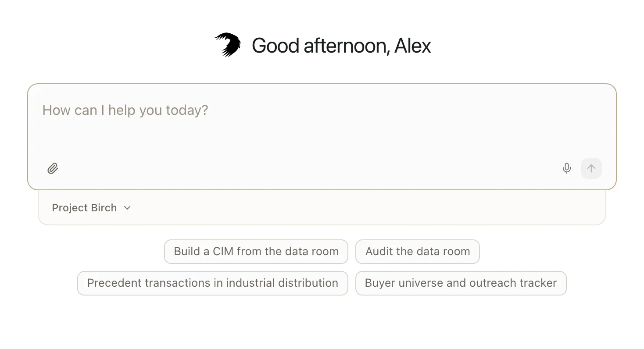Click 'Buyer universe and outreach tracker' chip
644x349 pixels.
point(461,283)
